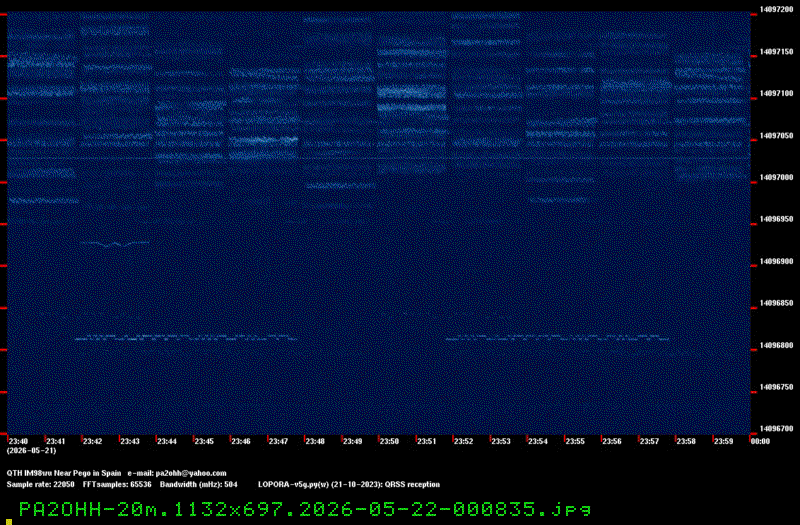Click the 14097200 frequency label
The image size is (800, 525).
776,9
